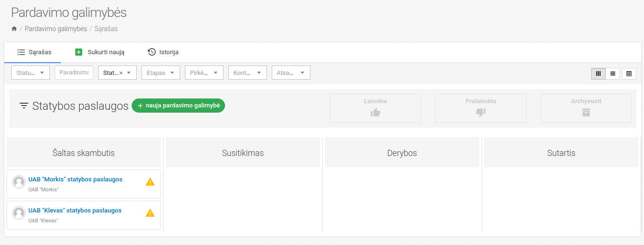Screen dimensions: 644x245
Task: Click the thumbs-down Pralaimėta drop zone
Action: click(x=480, y=108)
